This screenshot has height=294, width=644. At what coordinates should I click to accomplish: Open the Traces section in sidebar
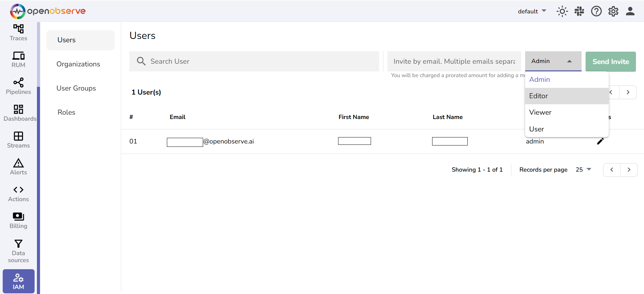click(18, 33)
